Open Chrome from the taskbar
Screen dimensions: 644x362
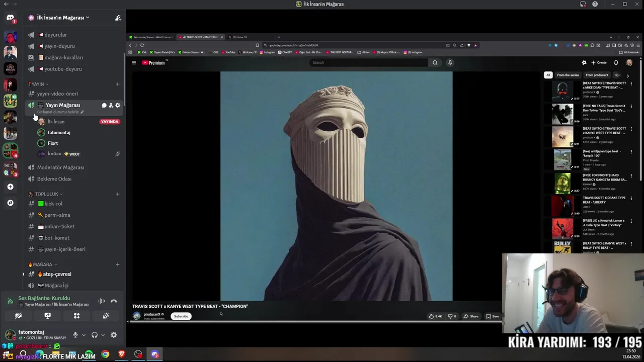(105, 354)
